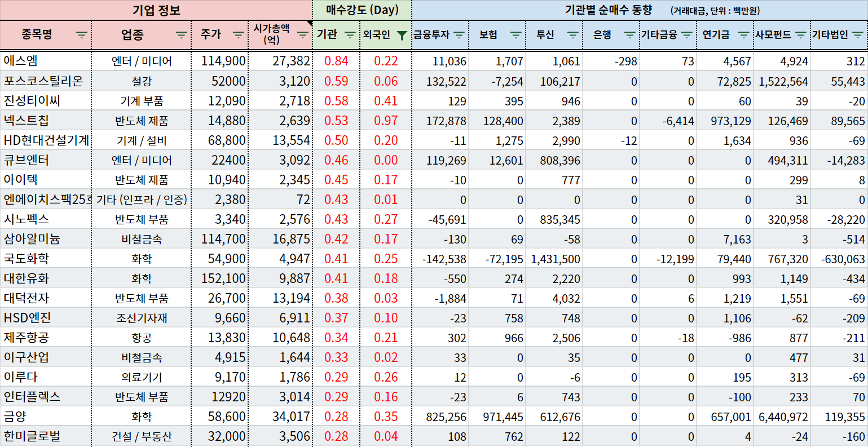Select the 973,129 연기금 value for 넥스트칩
The height and width of the screenshot is (447, 868).
(x=725, y=120)
